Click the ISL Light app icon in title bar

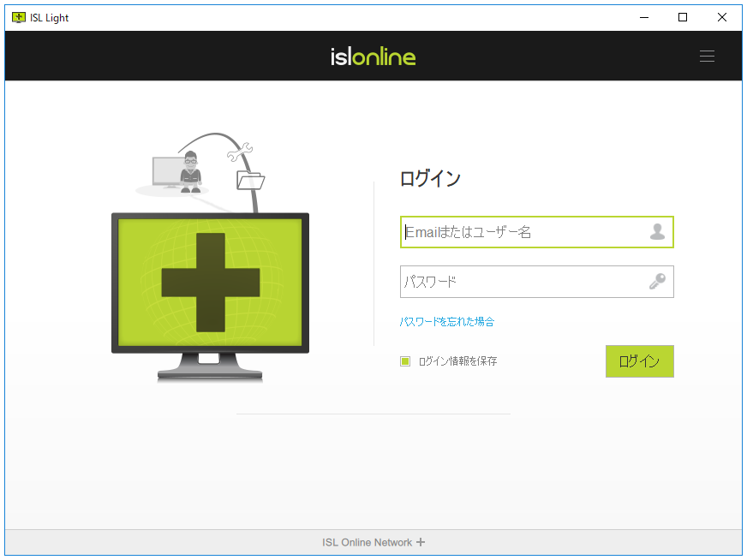19,18
